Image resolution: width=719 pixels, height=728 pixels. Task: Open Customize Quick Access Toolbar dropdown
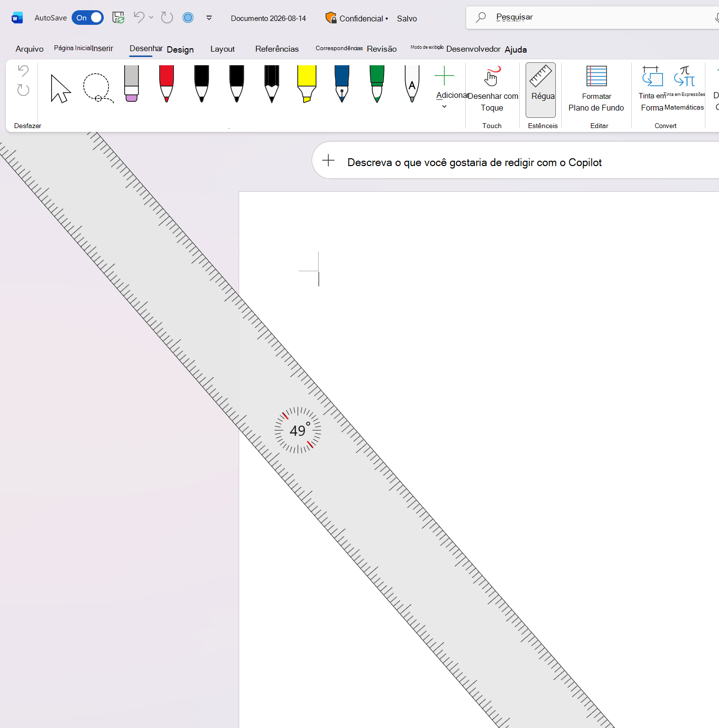click(209, 18)
